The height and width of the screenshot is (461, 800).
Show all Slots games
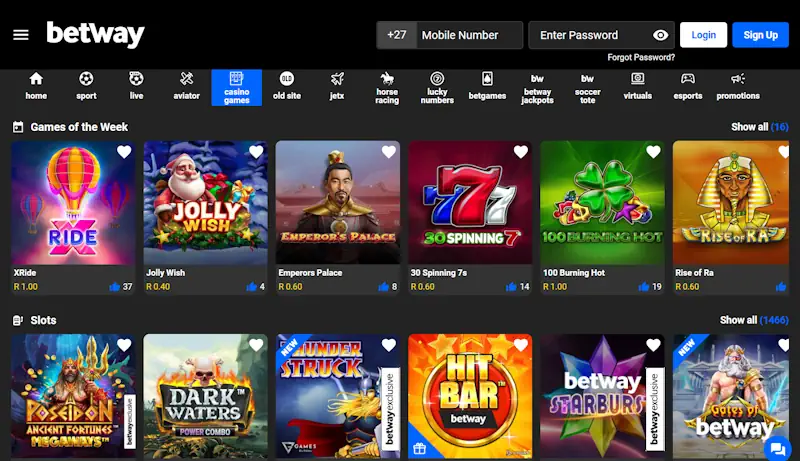coord(754,320)
